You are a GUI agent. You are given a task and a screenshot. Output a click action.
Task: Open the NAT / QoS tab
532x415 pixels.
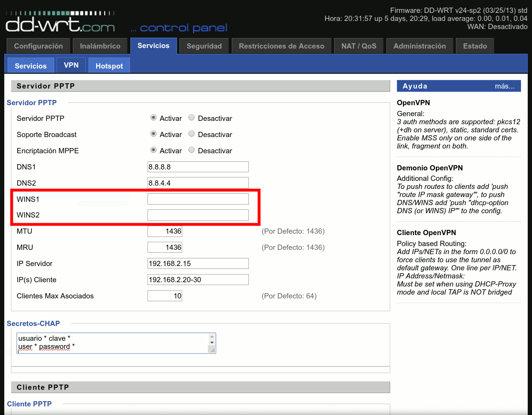click(x=359, y=46)
